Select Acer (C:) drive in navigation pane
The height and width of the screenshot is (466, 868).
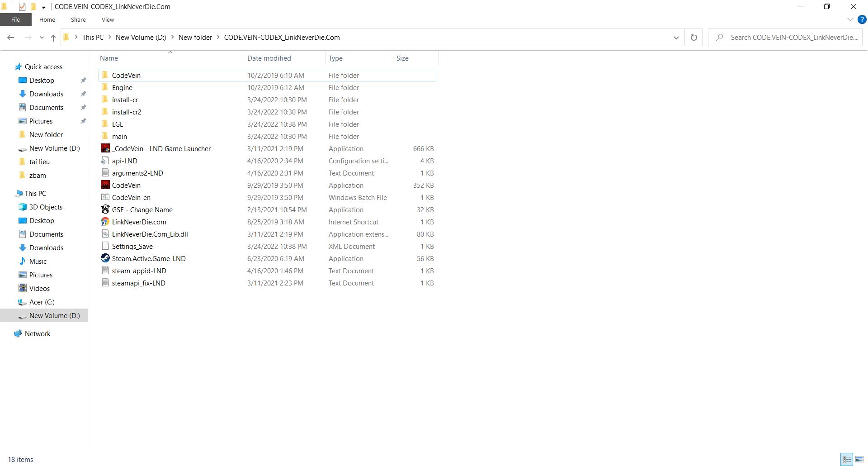point(42,302)
